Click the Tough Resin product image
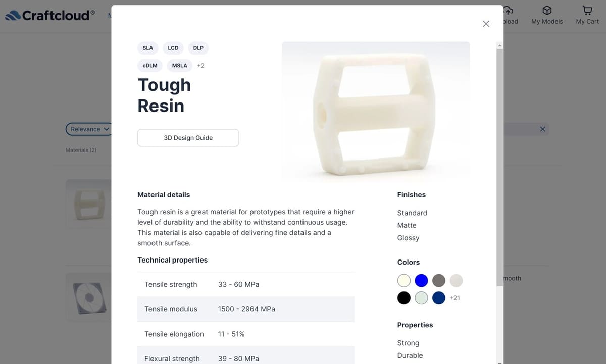Image resolution: width=606 pixels, height=364 pixels. (x=376, y=111)
